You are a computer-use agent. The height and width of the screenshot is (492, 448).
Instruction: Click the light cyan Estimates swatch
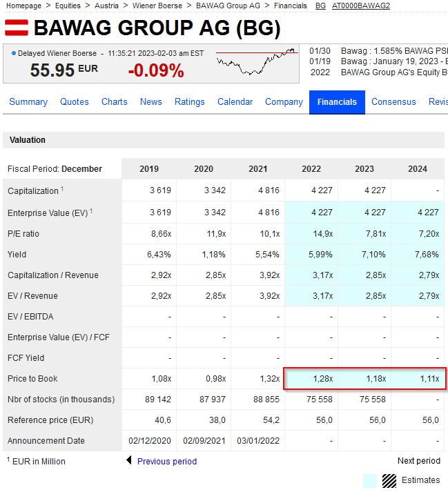coord(370,480)
